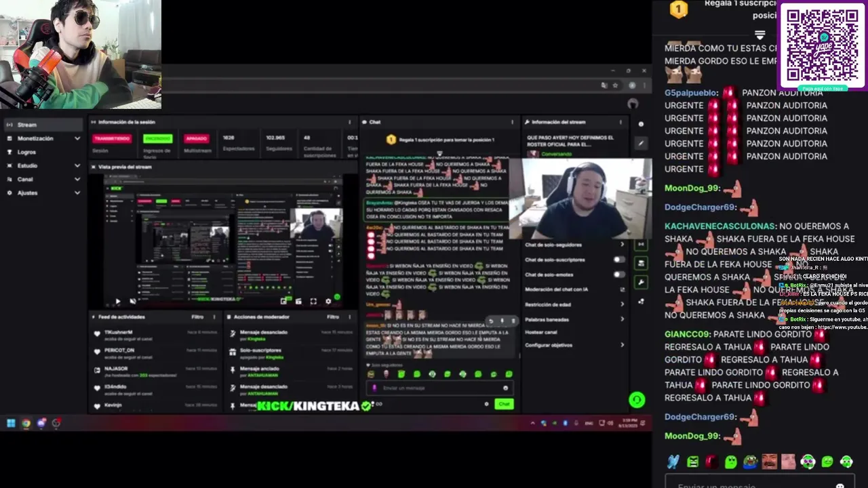
Task: Click the Estudio menu label
Action: 27,165
